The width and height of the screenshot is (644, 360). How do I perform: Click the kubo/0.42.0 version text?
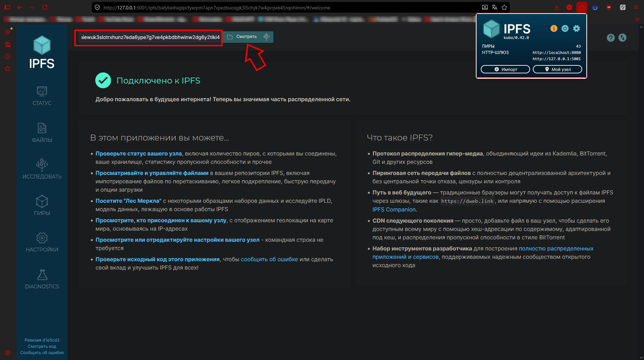(516, 38)
